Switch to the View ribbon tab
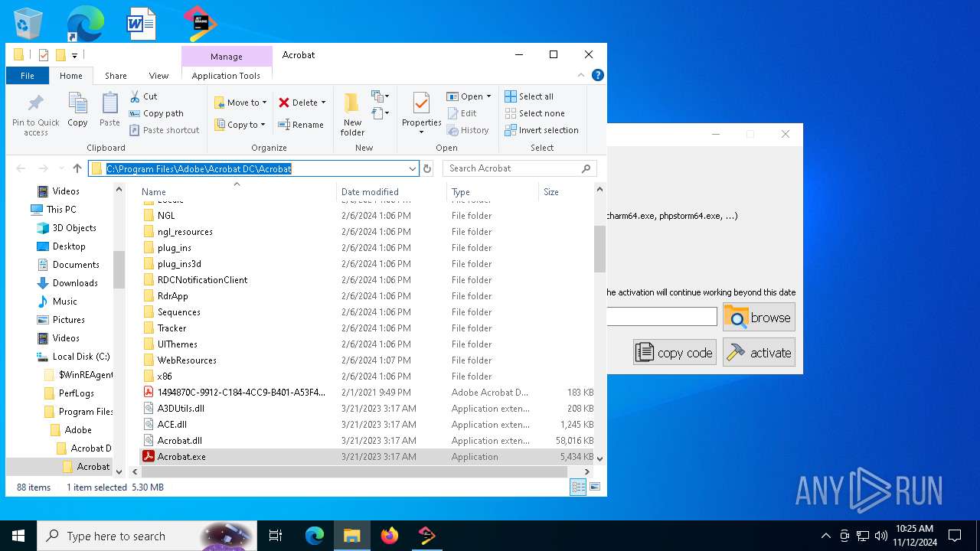 coord(158,76)
